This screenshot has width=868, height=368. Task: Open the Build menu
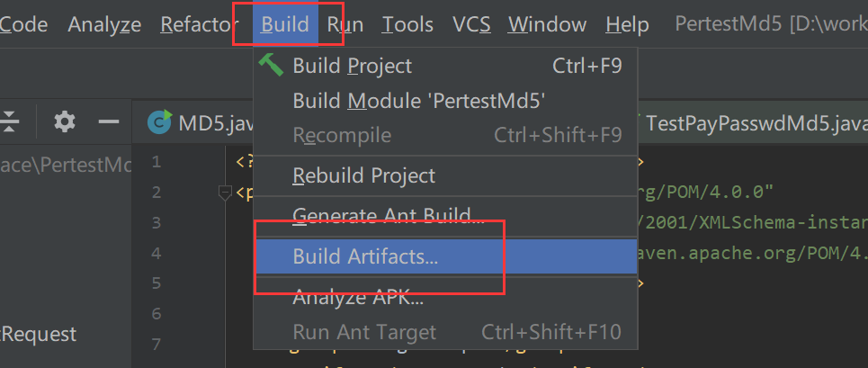285,25
